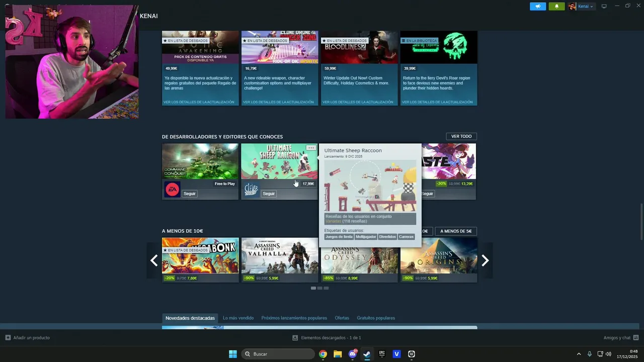Open File Explorer from the taskbar

click(x=338, y=354)
